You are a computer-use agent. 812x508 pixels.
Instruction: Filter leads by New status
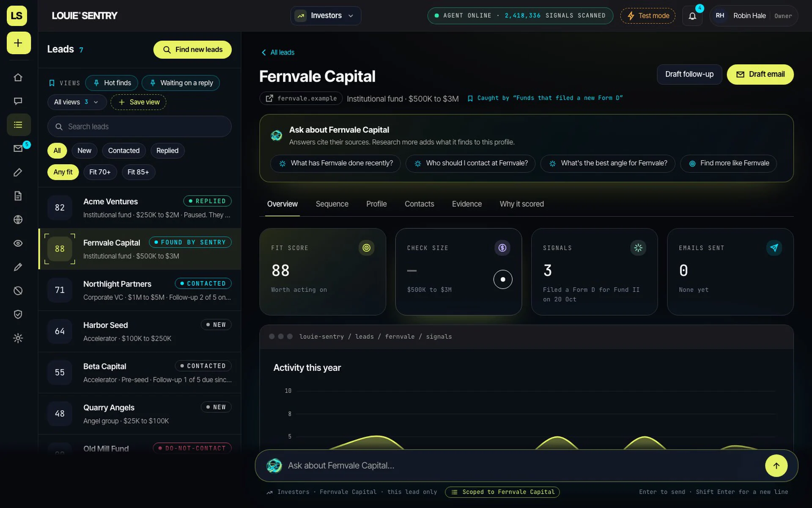click(x=84, y=151)
